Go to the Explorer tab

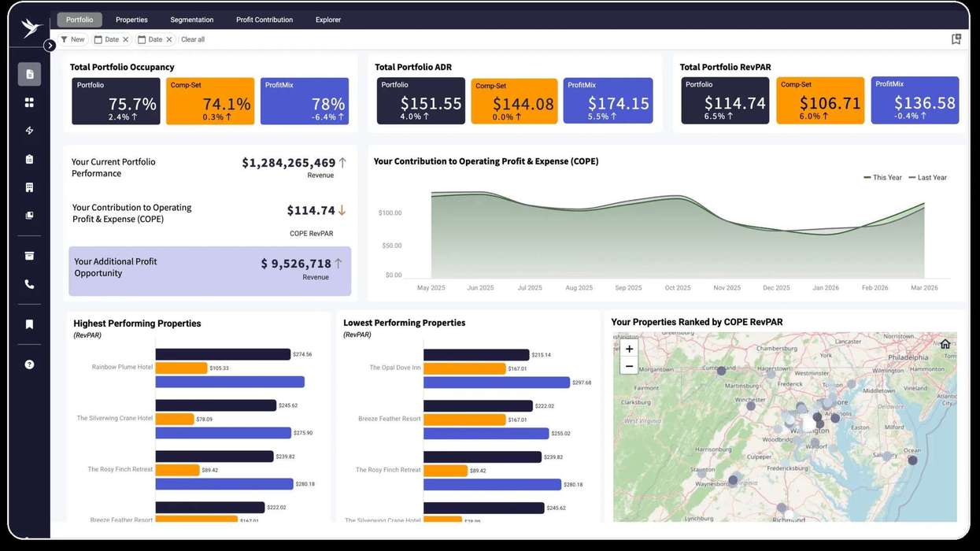tap(328, 20)
